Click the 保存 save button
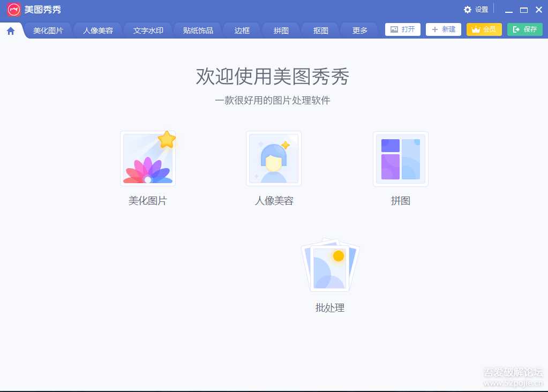Image resolution: width=548 pixels, height=392 pixels. pos(524,29)
